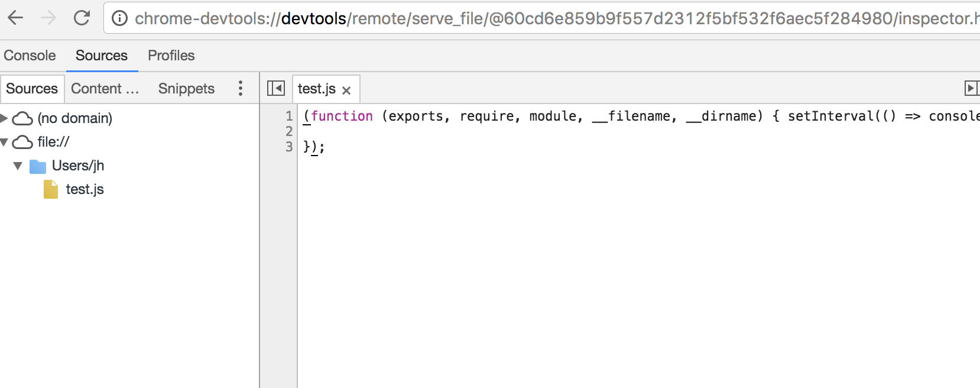980x388 pixels.
Task: Collapse the file:// tree node
Action: (4, 142)
